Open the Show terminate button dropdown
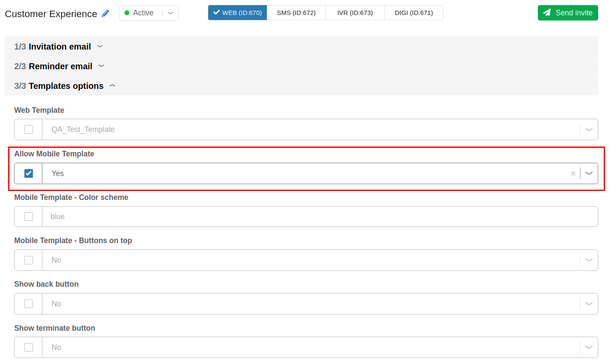 589,347
